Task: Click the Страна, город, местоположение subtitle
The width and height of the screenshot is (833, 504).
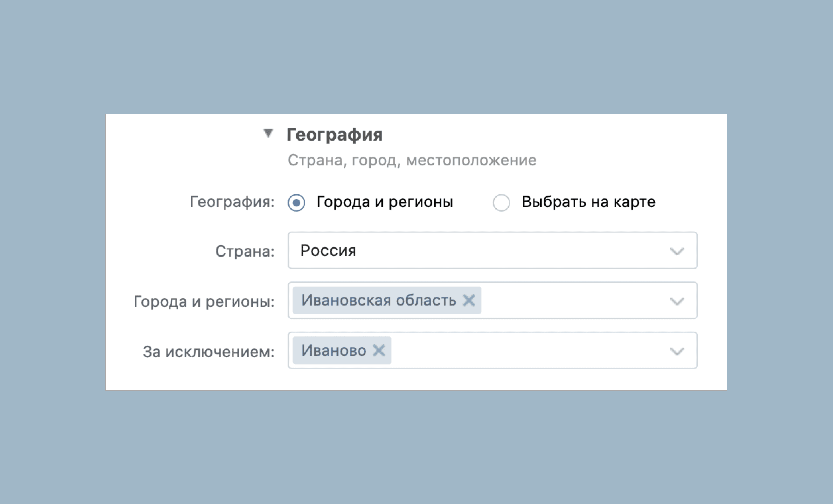Action: (412, 160)
